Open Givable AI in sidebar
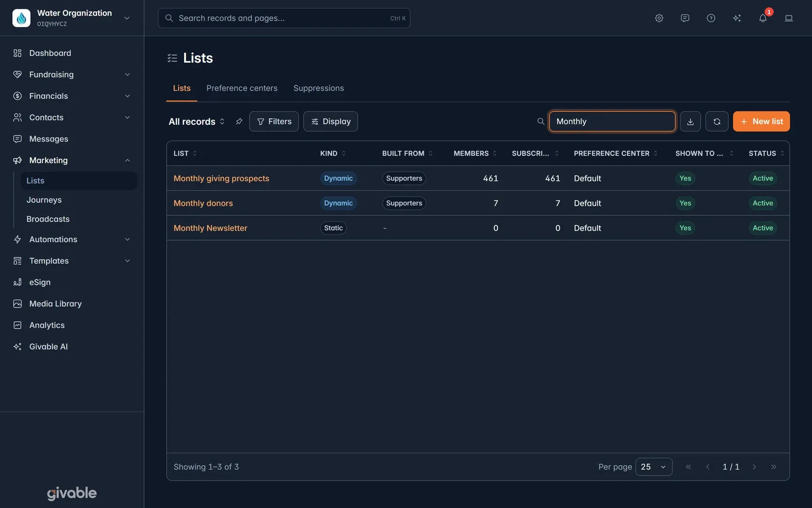The width and height of the screenshot is (812, 508). (72, 347)
